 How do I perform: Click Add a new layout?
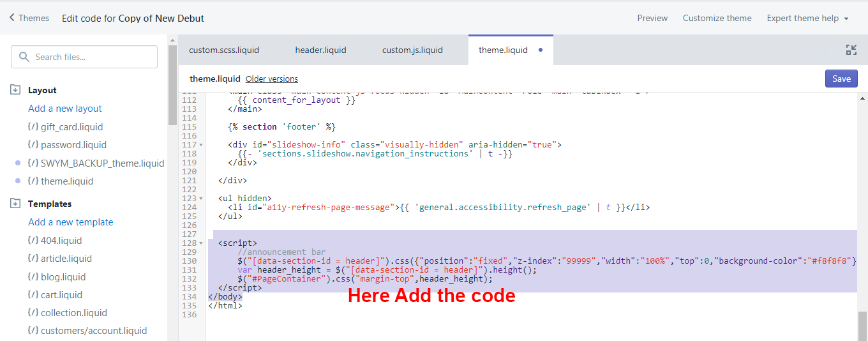tap(65, 109)
